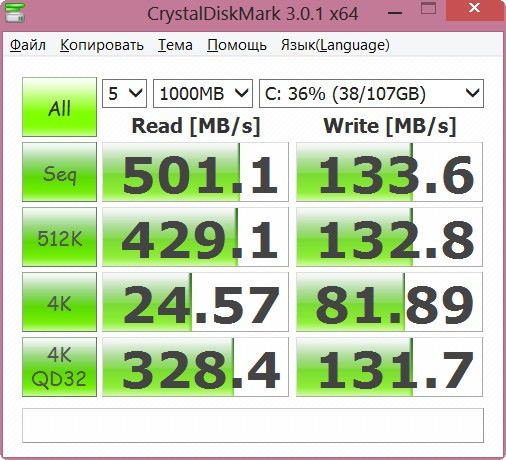Start the 4K random test
Image resolution: width=506 pixels, height=460 pixels.
click(x=59, y=302)
